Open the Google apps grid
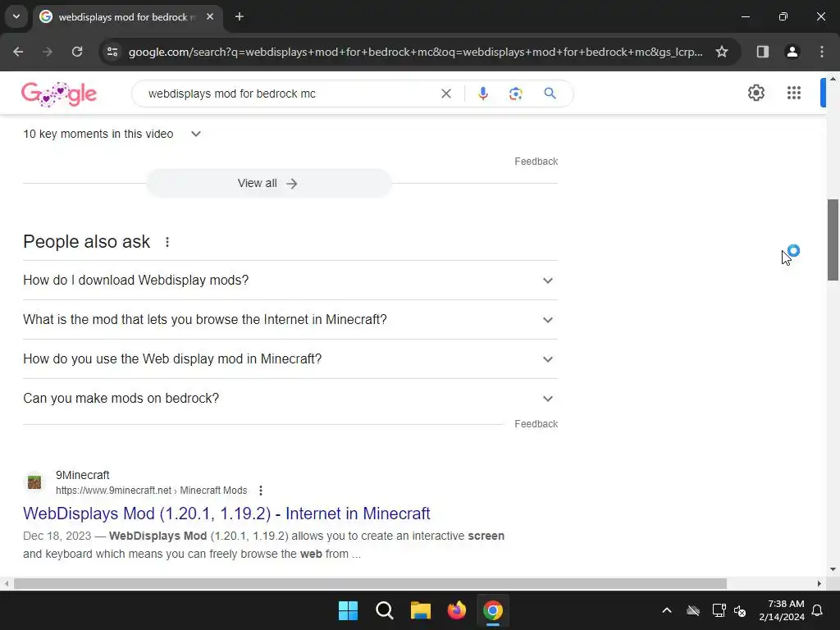 794,93
